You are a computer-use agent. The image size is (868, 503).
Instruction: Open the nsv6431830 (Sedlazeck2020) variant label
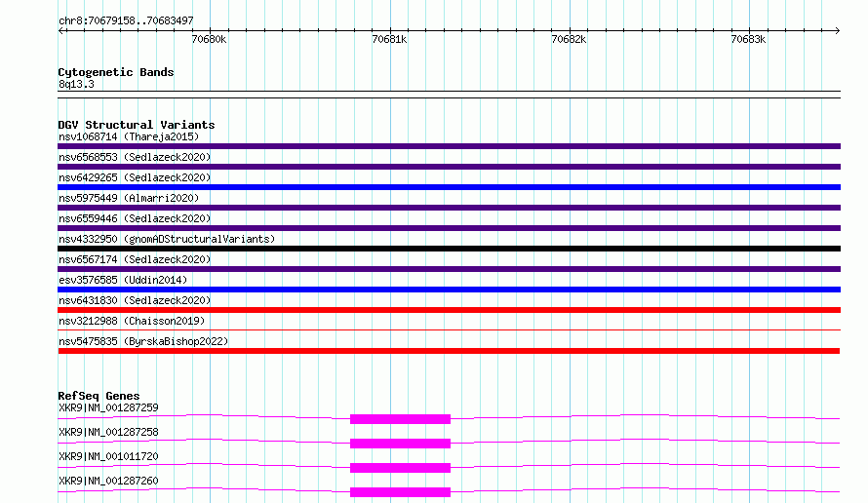click(135, 300)
